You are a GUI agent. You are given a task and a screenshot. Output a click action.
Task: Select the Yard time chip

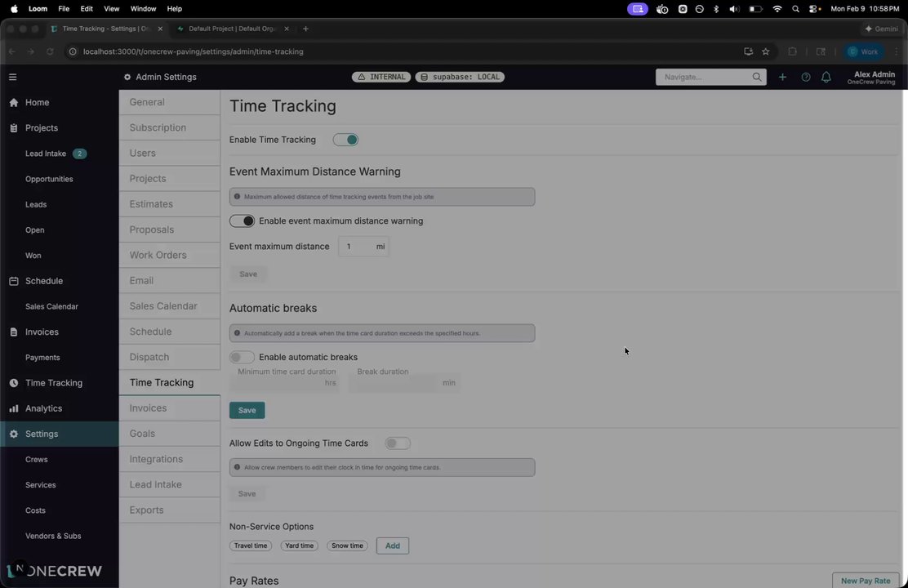[300, 546]
